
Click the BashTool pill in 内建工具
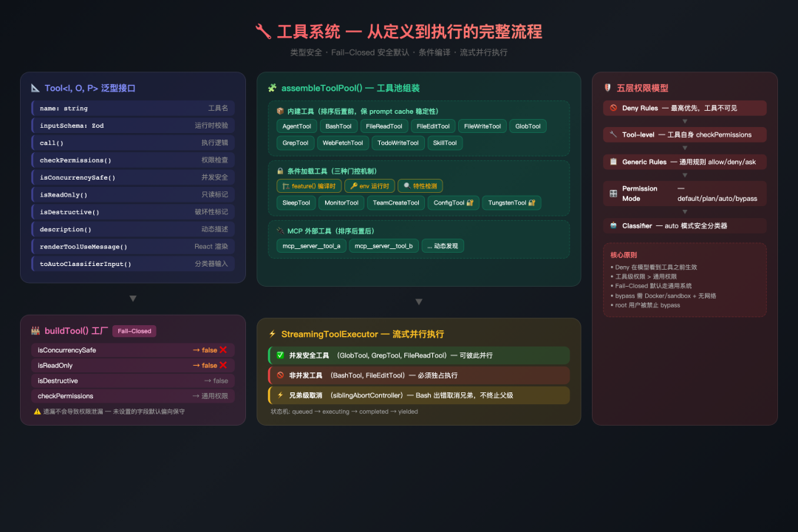click(x=339, y=126)
